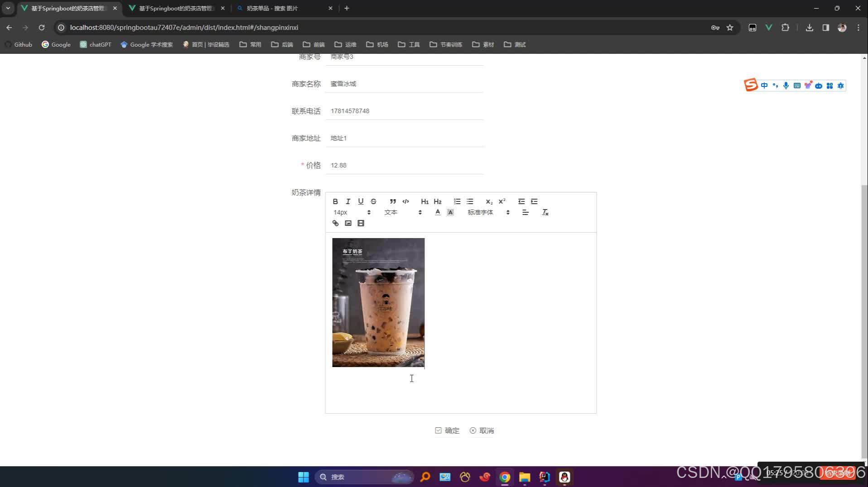
Task: Open the text color picker
Action: click(437, 212)
